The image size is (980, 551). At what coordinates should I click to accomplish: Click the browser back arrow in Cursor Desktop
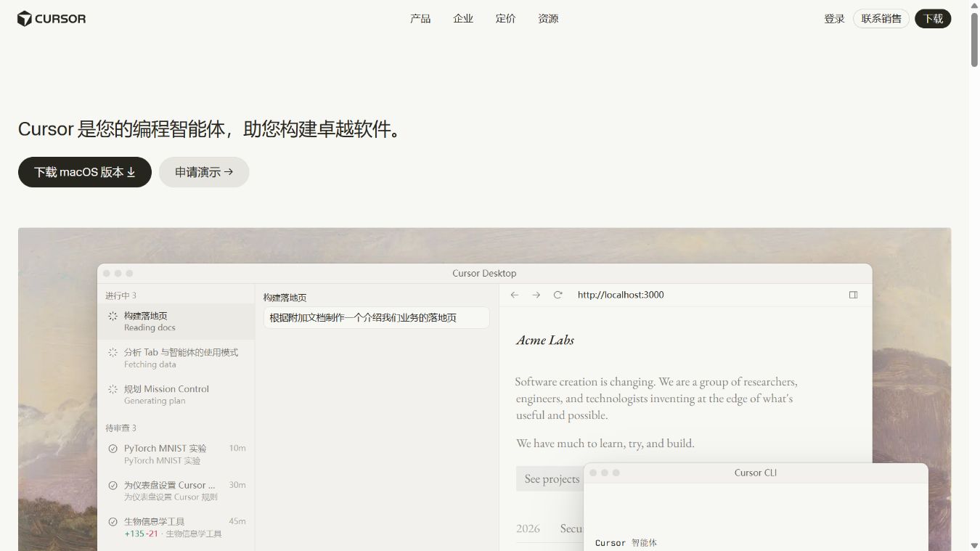515,295
